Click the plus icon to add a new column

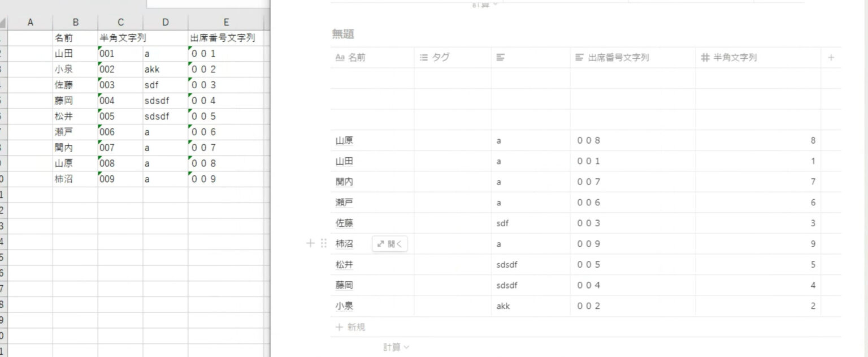[x=831, y=58]
